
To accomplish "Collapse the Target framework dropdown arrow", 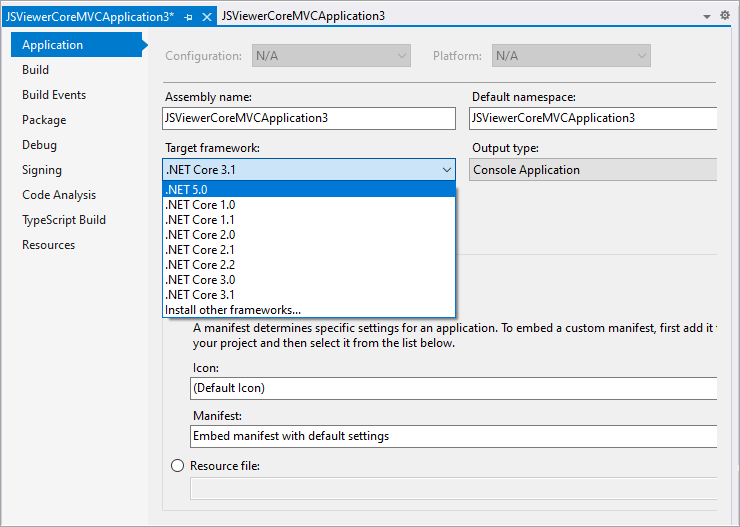I will (x=446, y=170).
